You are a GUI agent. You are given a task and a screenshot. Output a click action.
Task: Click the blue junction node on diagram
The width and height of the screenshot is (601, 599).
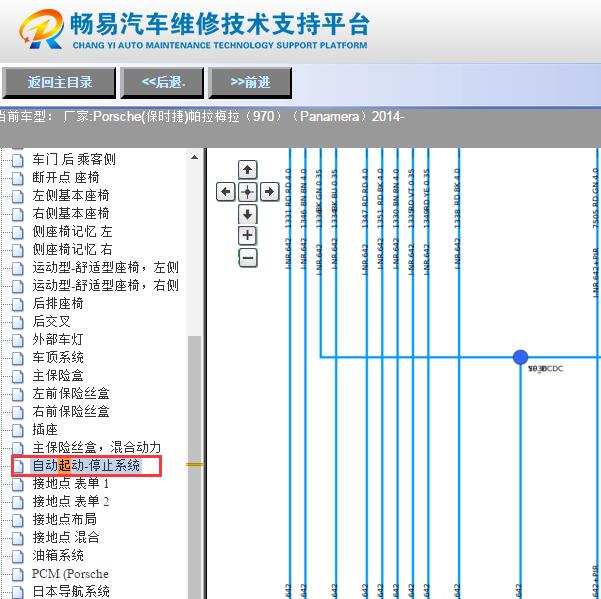520,357
